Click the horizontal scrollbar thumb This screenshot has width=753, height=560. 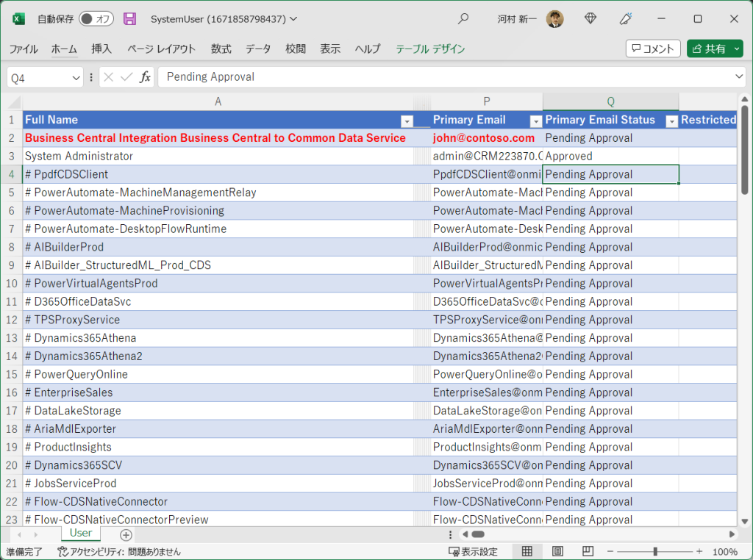(x=478, y=534)
